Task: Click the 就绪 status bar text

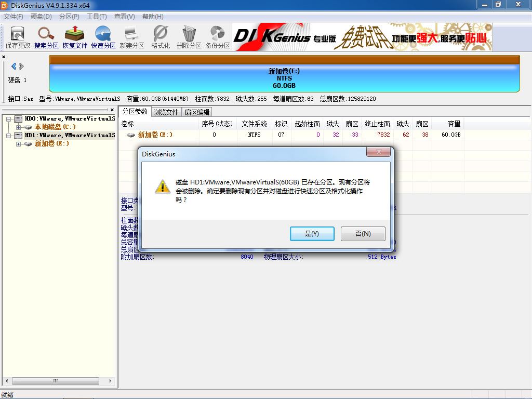Action: (7, 395)
